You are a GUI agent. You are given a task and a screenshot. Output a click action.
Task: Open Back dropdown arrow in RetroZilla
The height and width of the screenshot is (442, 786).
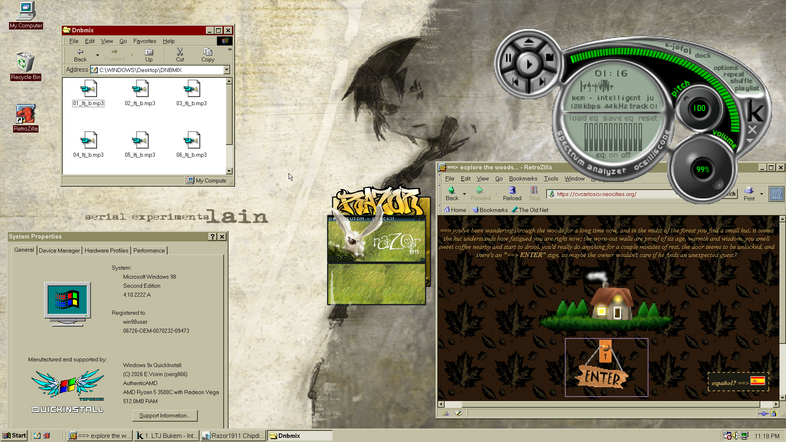464,193
